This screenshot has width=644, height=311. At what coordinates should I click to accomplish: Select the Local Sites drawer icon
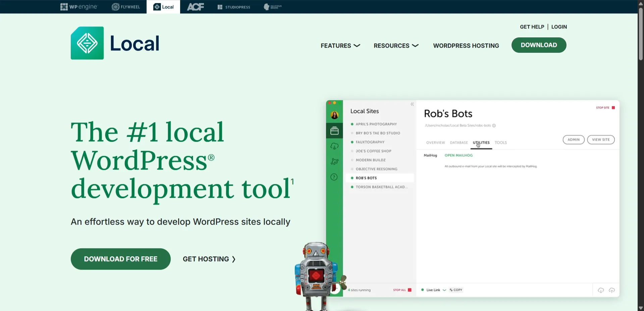[x=334, y=131]
